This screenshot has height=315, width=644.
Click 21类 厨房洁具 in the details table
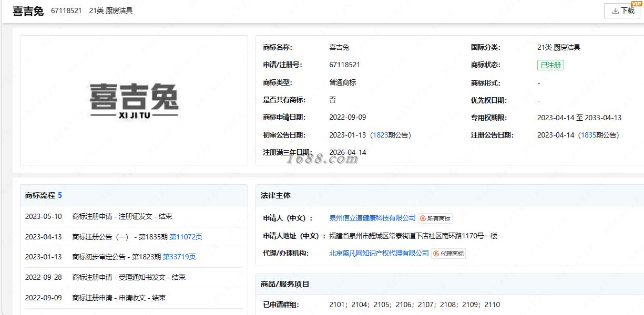pos(559,47)
